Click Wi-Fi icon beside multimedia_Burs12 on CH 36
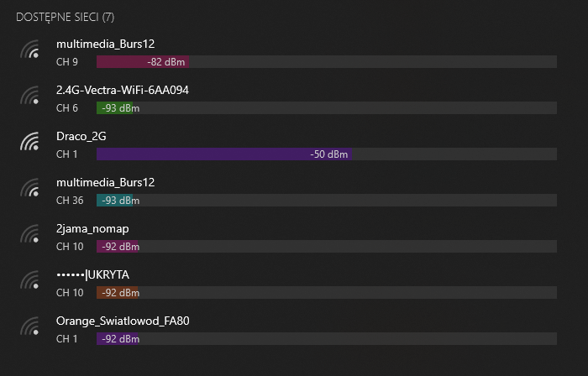Image resolution: width=588 pixels, height=376 pixels. [31, 191]
